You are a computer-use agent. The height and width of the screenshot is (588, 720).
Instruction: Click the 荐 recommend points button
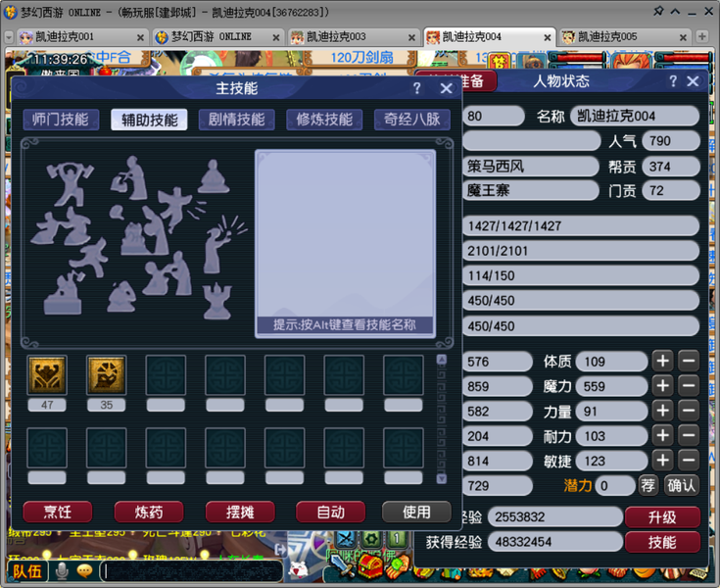648,485
